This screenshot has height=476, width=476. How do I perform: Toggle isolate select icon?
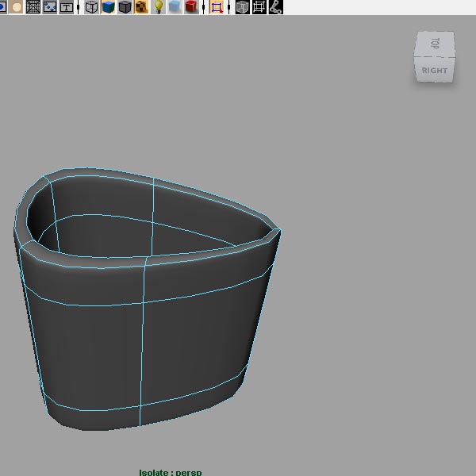(x=217, y=6)
